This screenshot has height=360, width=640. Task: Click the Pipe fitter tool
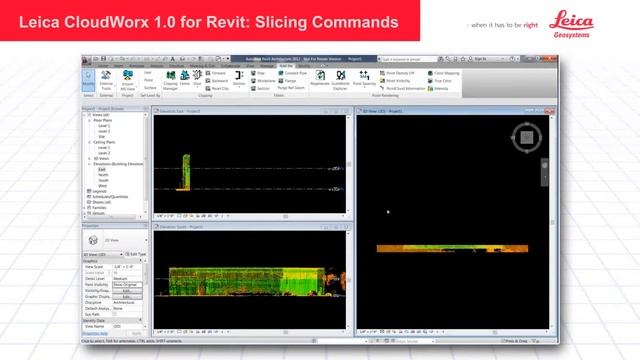click(x=258, y=73)
